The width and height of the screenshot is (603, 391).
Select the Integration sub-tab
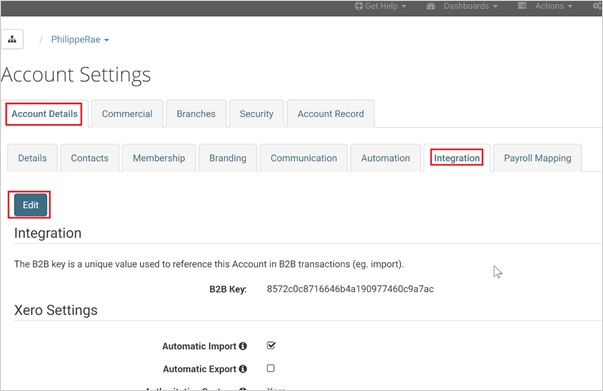point(457,158)
